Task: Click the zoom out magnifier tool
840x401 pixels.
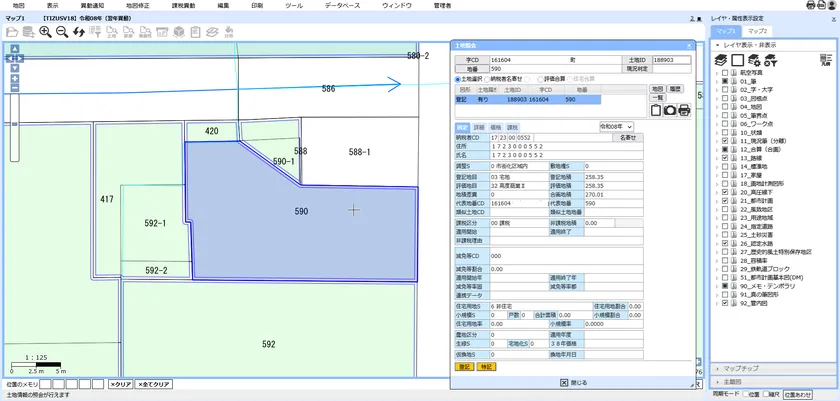Action: (62, 32)
